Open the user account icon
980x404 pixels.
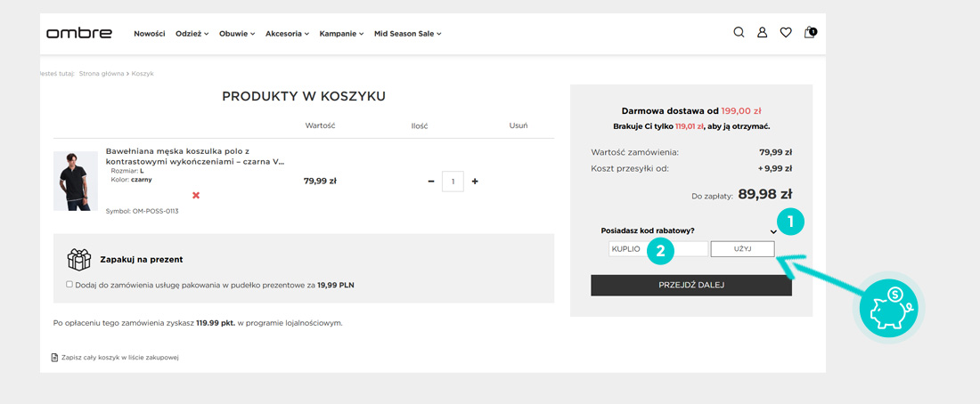click(x=762, y=33)
